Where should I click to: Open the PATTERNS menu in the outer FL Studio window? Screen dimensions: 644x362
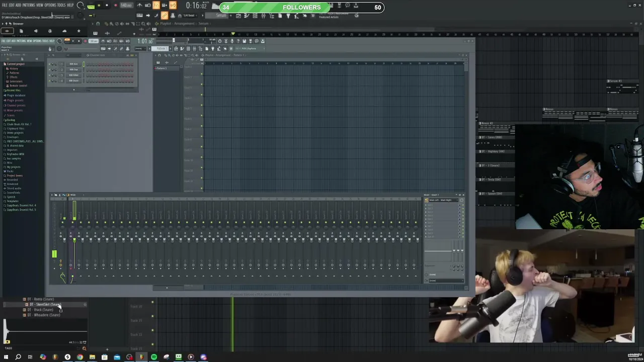(29, 5)
